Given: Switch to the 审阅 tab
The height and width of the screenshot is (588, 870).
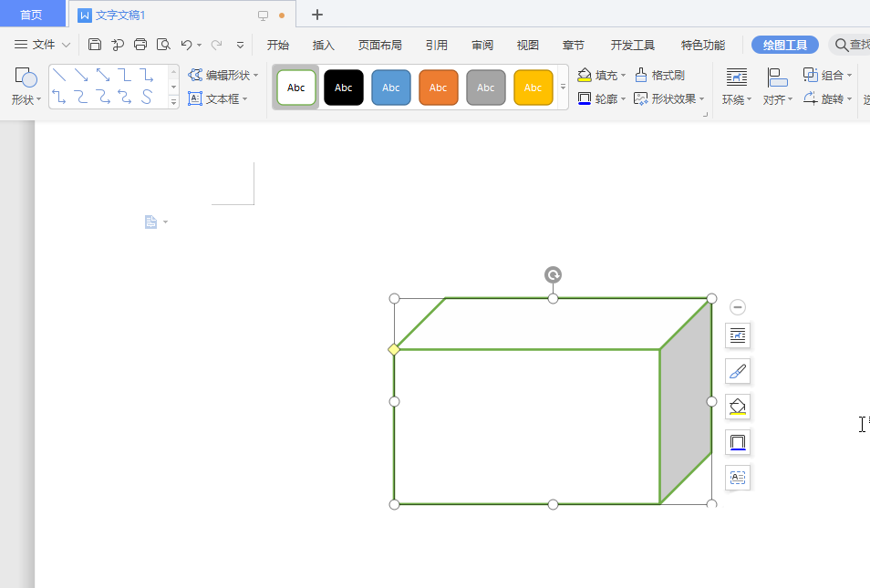Looking at the screenshot, I should pos(482,45).
